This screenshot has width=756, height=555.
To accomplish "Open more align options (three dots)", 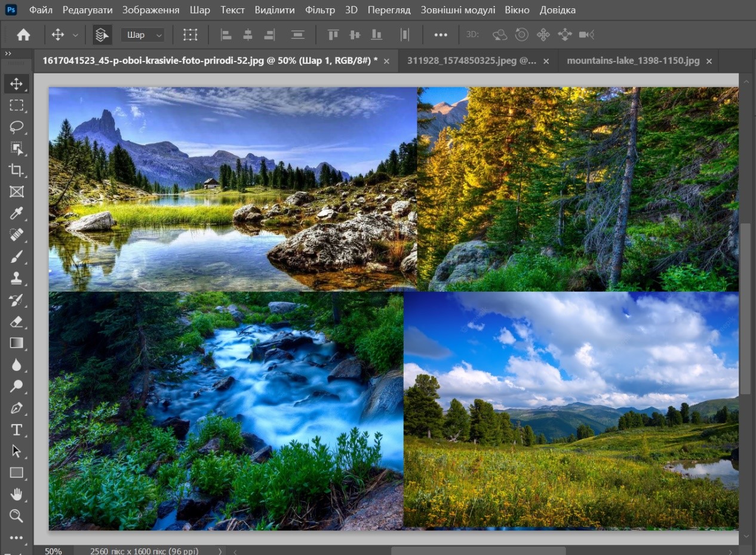I will click(441, 35).
